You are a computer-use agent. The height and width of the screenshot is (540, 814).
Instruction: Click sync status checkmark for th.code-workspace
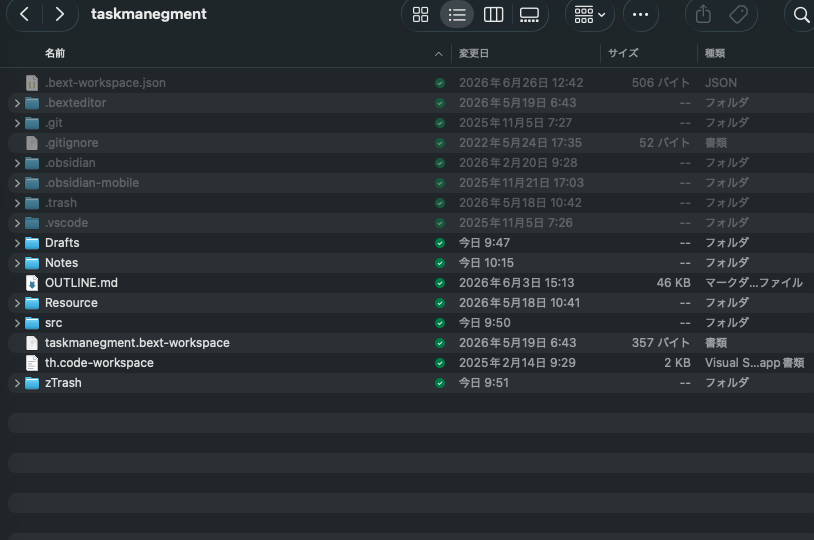pyautogui.click(x=440, y=363)
